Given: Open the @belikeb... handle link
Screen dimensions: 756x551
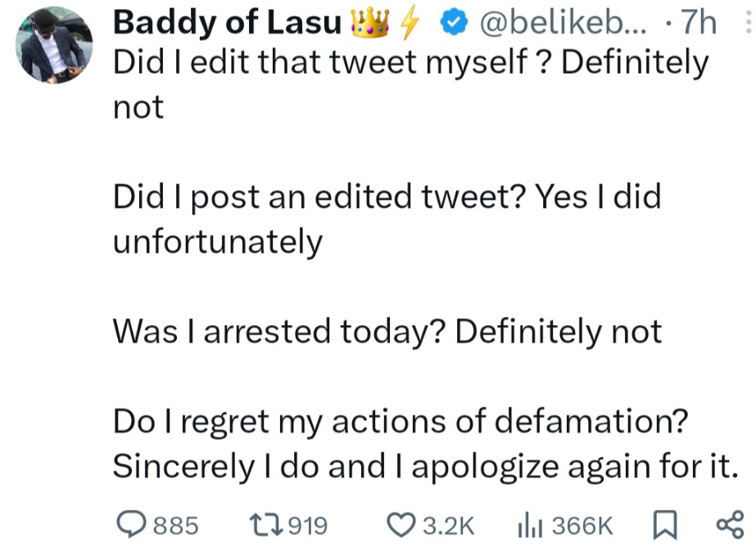Looking at the screenshot, I should (563, 24).
